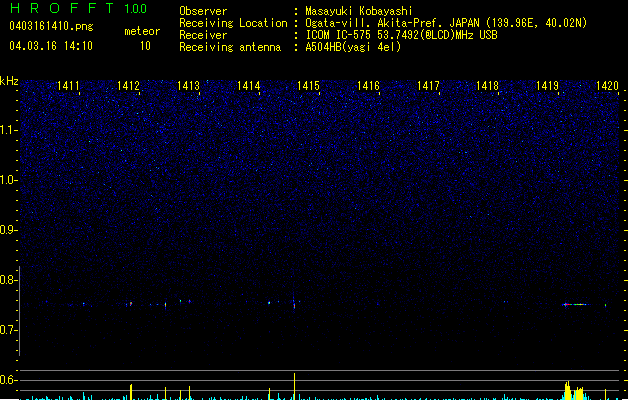Click the meteor count value 10
The height and width of the screenshot is (400, 629).
145,46
